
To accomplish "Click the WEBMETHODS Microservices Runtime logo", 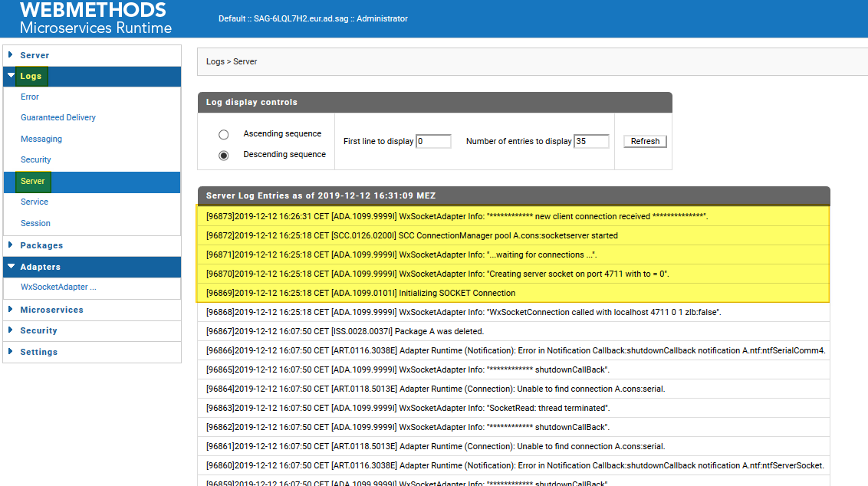I will 95,18.
